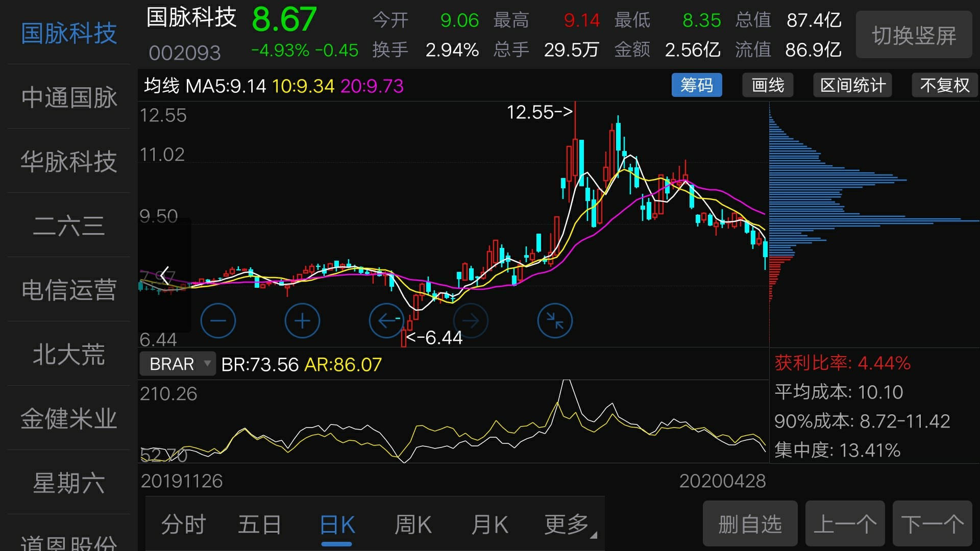Move chart left with back arrow icon
This screenshot has height=551, width=980.
386,321
